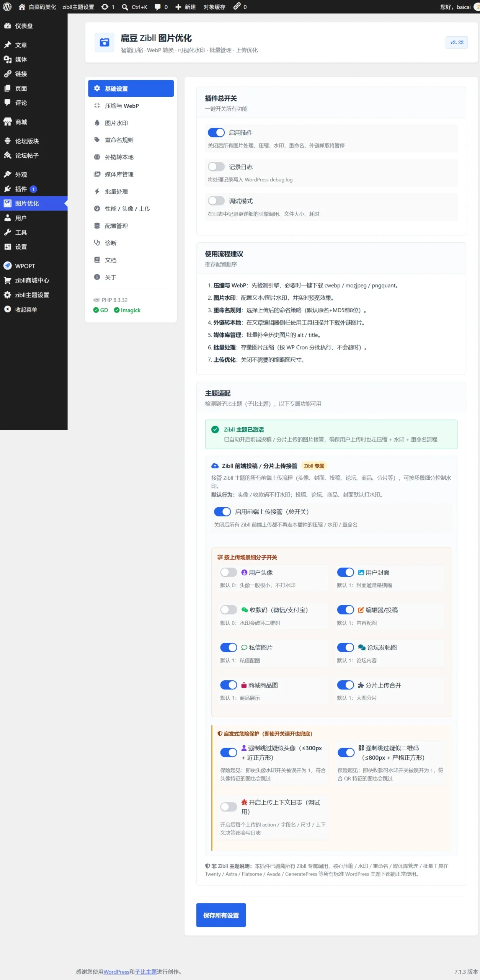Toggle 启用前端上传接管 master switch

[x=222, y=512]
